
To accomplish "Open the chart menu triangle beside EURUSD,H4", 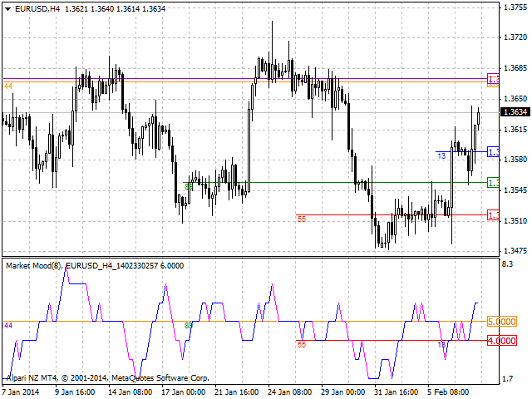I will [x=7, y=9].
